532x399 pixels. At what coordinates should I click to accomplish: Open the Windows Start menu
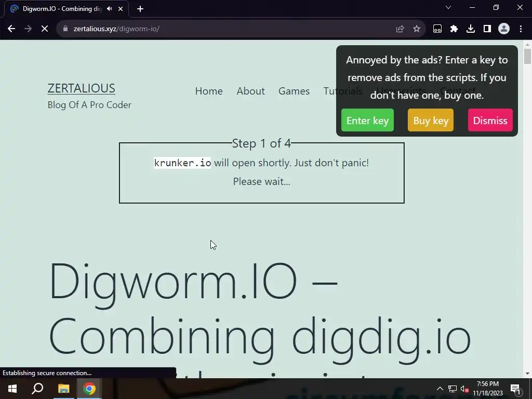tap(12, 389)
